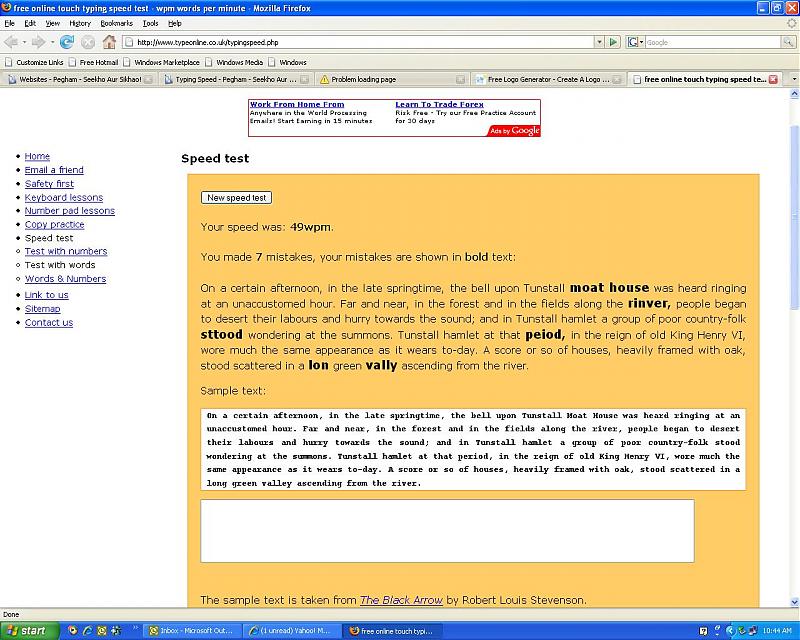The width and height of the screenshot is (800, 640).
Task: Open the Forward history dropdown arrow
Action: [51, 42]
